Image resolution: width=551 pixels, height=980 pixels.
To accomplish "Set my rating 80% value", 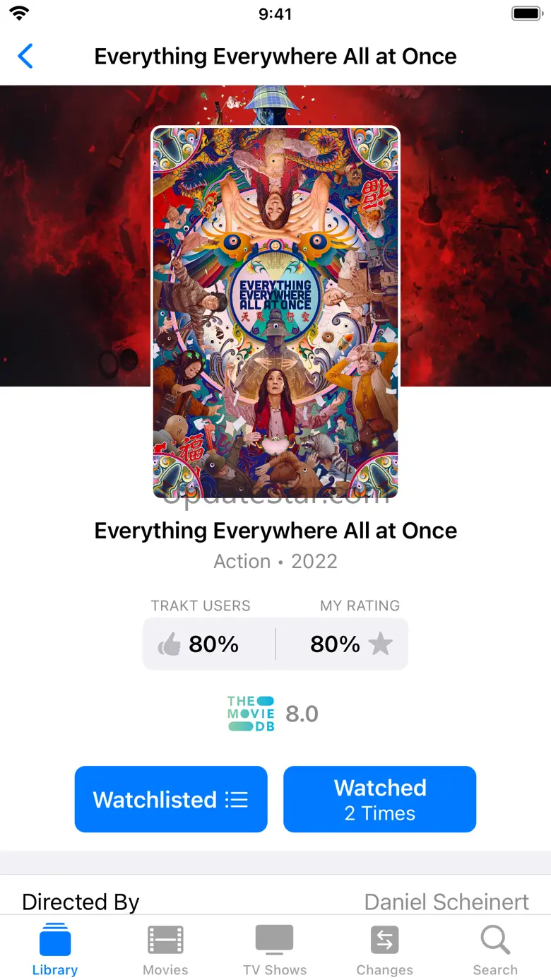I will [x=335, y=644].
